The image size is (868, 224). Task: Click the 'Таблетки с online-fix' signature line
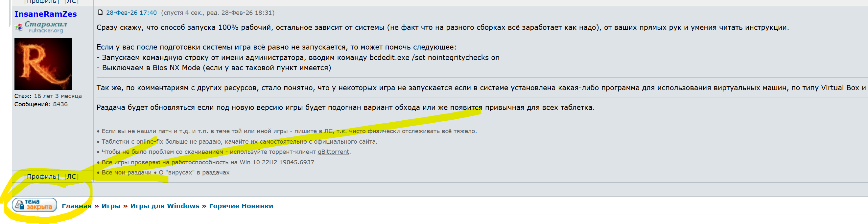tap(237, 142)
